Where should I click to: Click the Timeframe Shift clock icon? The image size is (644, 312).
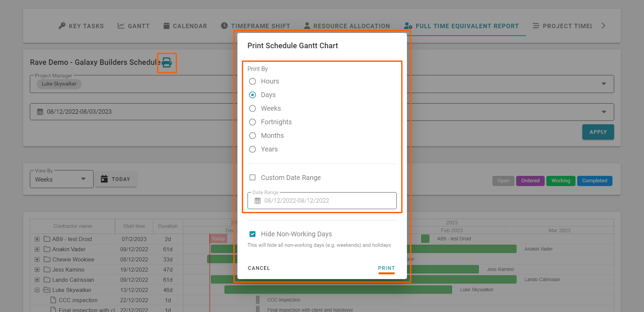[224, 26]
